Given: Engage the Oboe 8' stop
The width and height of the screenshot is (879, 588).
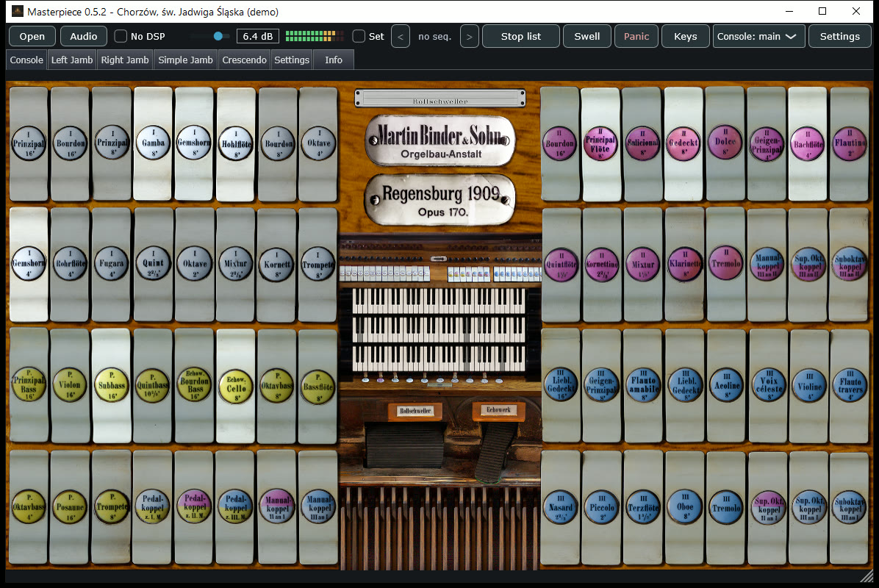Looking at the screenshot, I should point(684,506).
